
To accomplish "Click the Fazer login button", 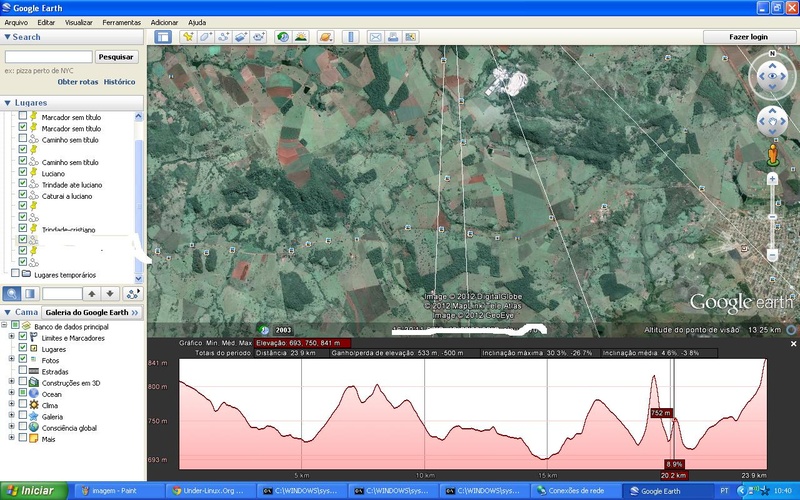I will coord(749,37).
